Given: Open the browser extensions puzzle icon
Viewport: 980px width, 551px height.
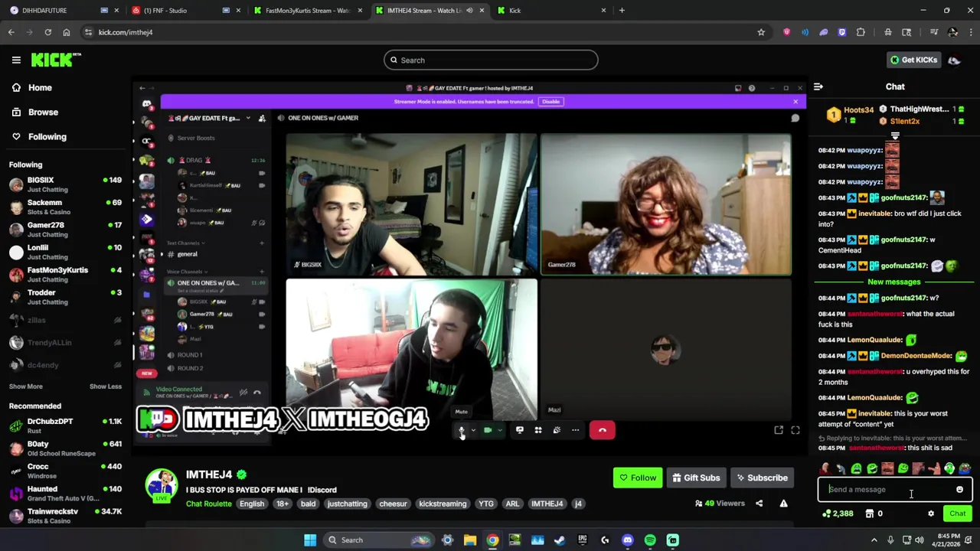Looking at the screenshot, I should point(861,32).
